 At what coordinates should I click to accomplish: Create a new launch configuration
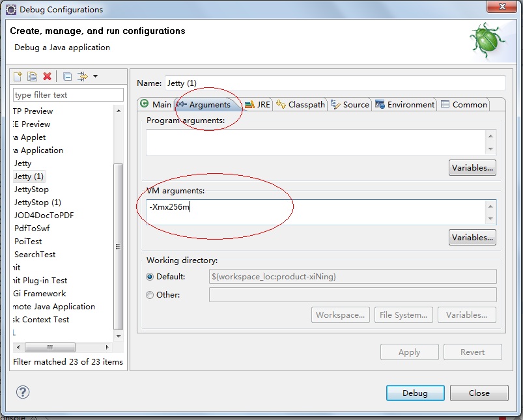pyautogui.click(x=18, y=76)
